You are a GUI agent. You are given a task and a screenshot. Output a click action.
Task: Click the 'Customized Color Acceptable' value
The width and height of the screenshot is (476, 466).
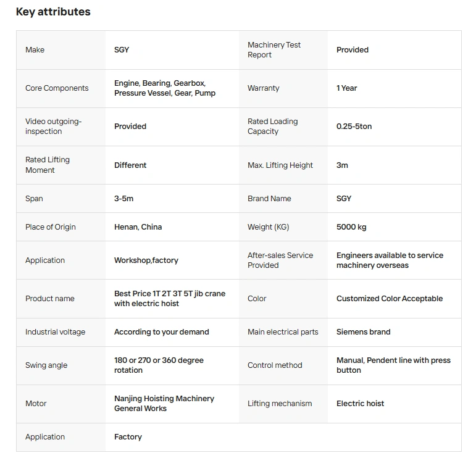(x=390, y=299)
